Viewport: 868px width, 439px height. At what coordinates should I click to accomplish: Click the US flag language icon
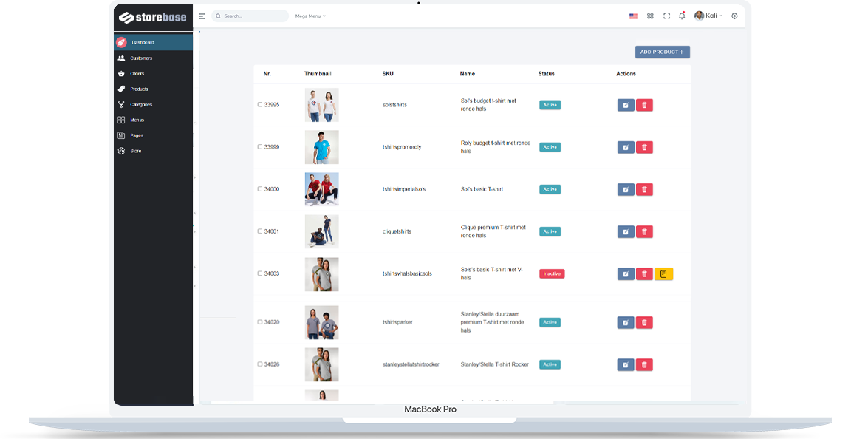pos(633,16)
